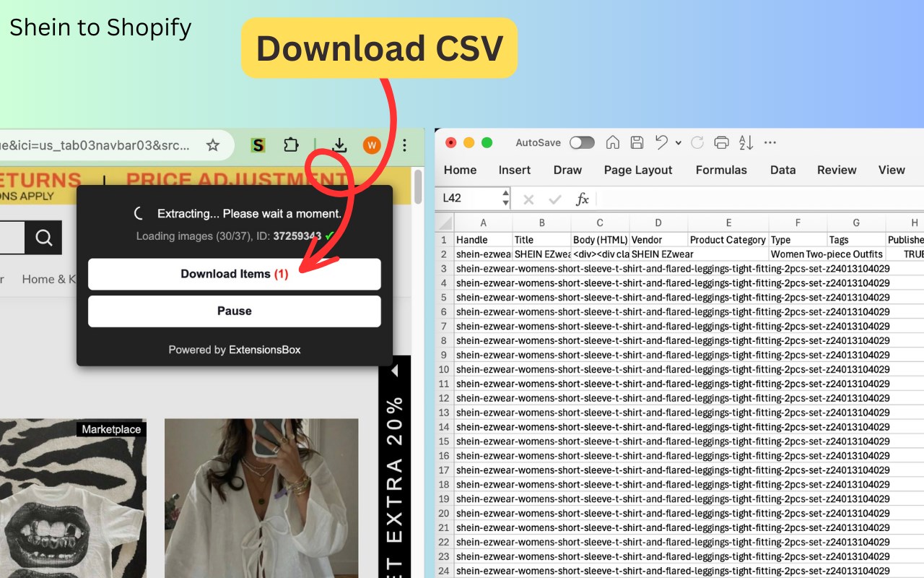924x578 pixels.
Task: Open Excel Data tab
Action: [783, 170]
